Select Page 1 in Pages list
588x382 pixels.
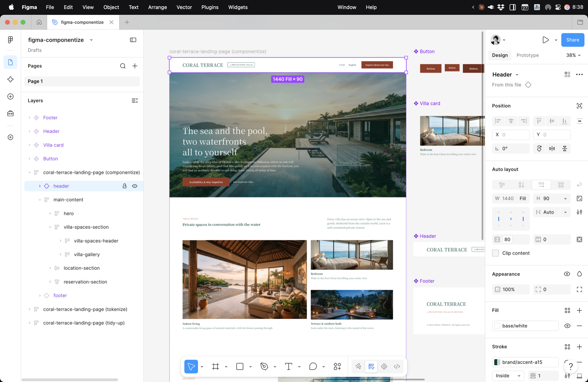click(82, 81)
